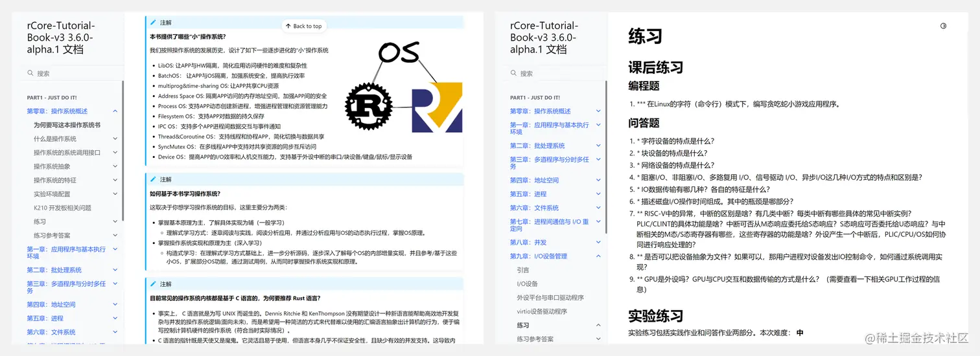Open 第五章:进程 in right sidebar
980x356 pixels.
(529, 194)
